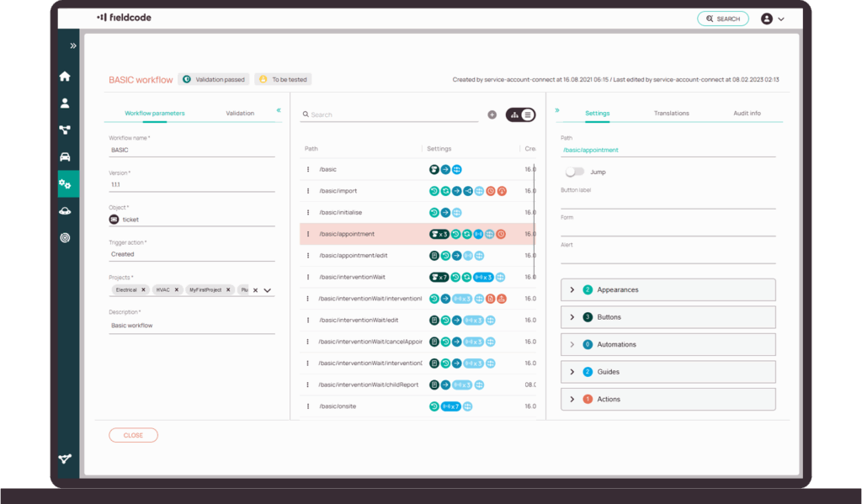Open three-dot menu for /basic/import row
The image size is (862, 504).
point(308,191)
